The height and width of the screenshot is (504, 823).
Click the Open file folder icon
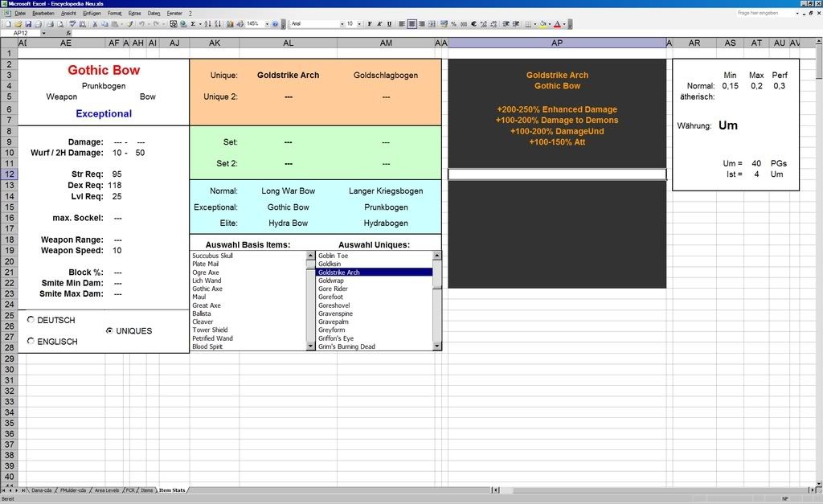(x=18, y=23)
